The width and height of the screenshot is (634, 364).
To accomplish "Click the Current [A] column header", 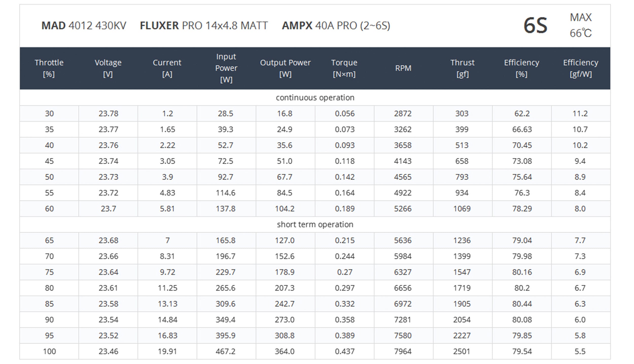I will (x=167, y=68).
